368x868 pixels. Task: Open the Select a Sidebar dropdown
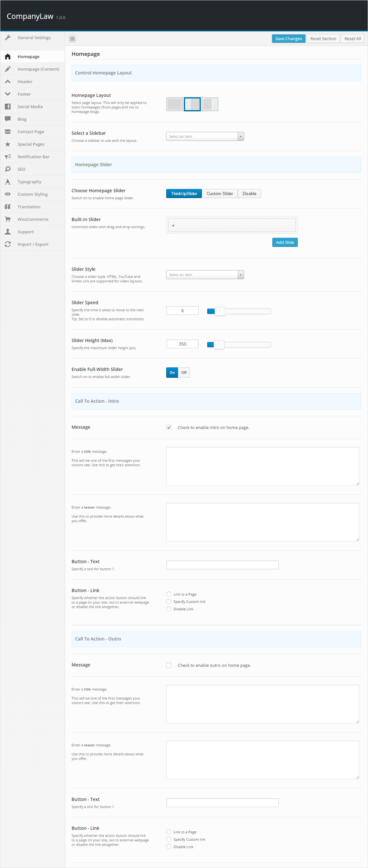[205, 136]
